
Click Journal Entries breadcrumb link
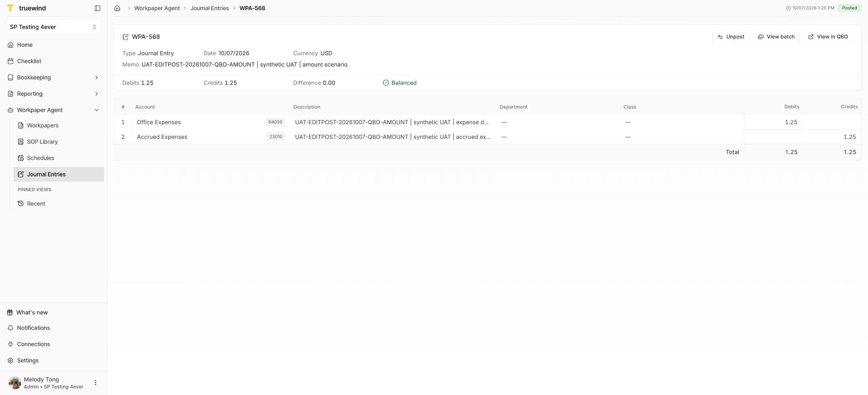(x=210, y=8)
